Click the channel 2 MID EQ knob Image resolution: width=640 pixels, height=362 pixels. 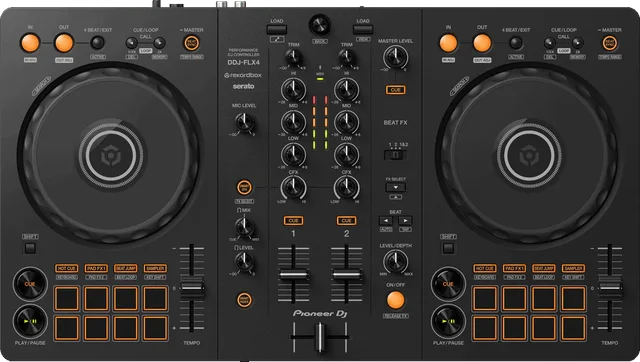point(346,122)
